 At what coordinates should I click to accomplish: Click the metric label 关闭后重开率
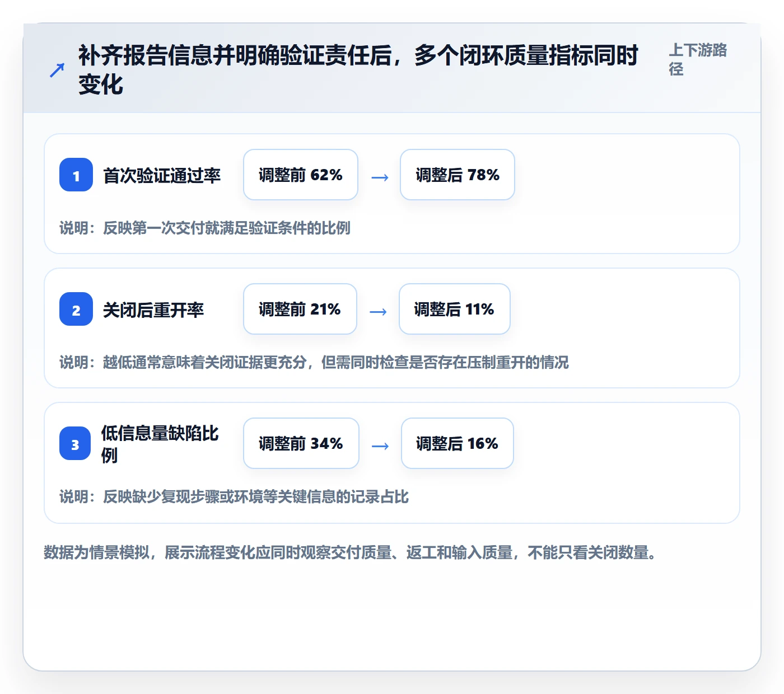(153, 310)
